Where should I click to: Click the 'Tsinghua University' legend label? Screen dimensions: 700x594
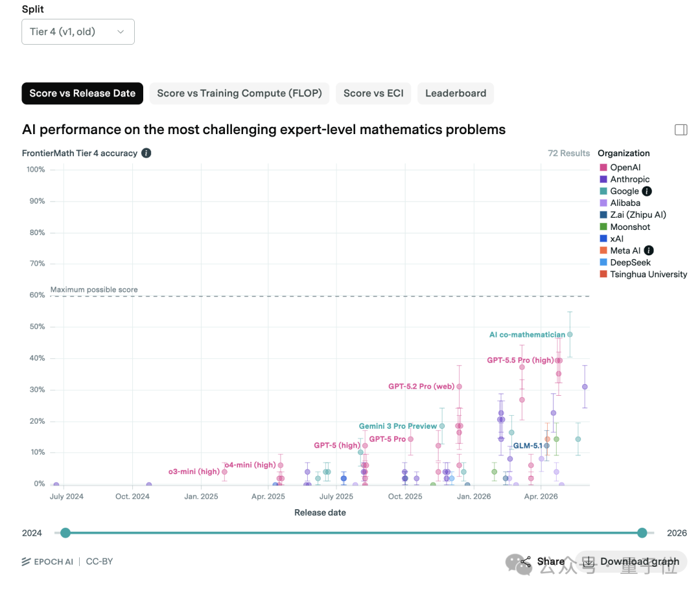(649, 274)
